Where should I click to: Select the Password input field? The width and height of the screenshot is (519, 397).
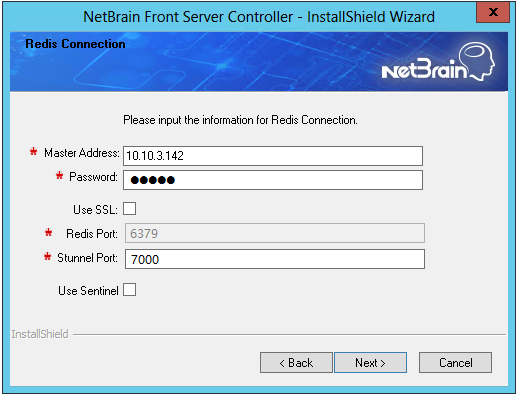click(273, 180)
